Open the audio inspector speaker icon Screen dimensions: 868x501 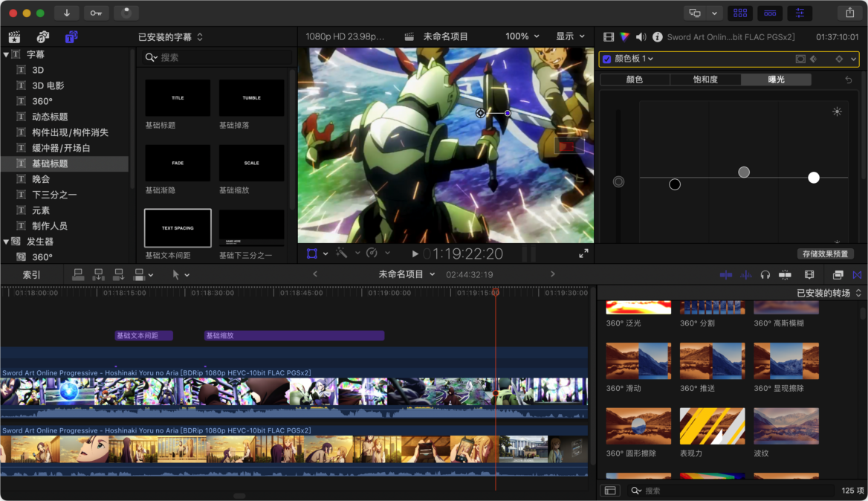tap(641, 37)
